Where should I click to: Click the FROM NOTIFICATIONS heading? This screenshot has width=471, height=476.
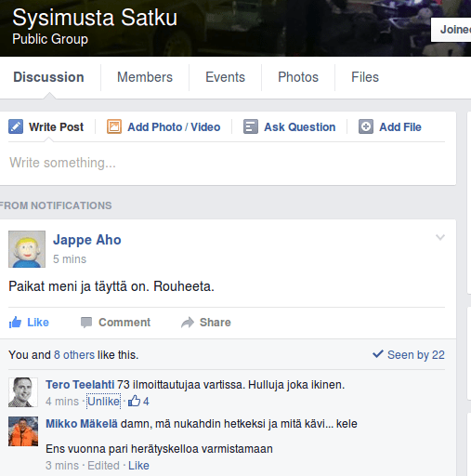tap(56, 205)
